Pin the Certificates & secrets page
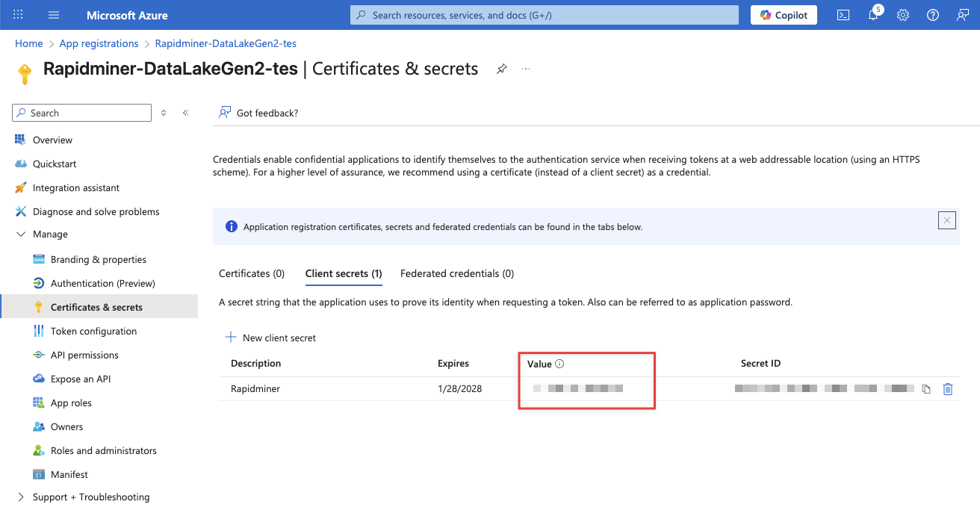Screen dimensions: 980x525 (502, 69)
